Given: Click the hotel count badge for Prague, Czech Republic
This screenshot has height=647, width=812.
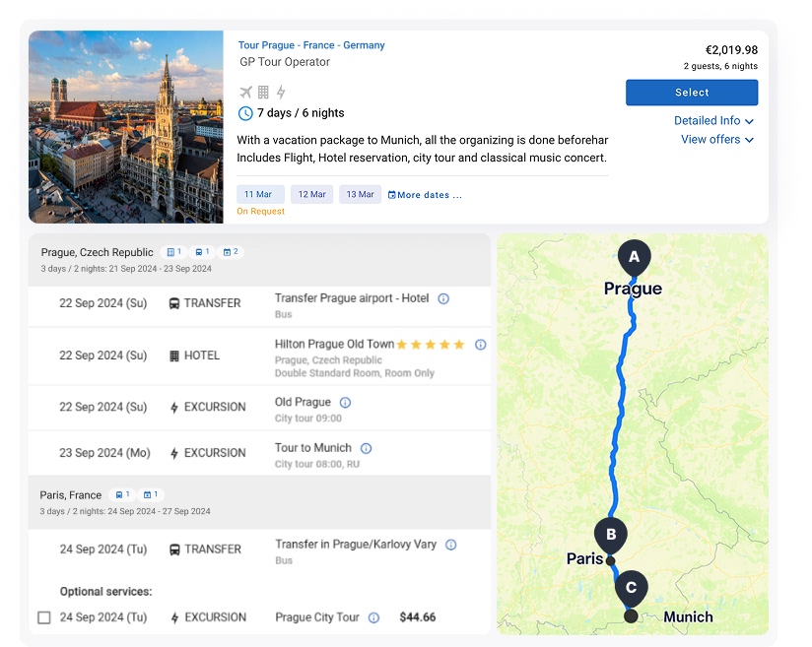Looking at the screenshot, I should 174,252.
